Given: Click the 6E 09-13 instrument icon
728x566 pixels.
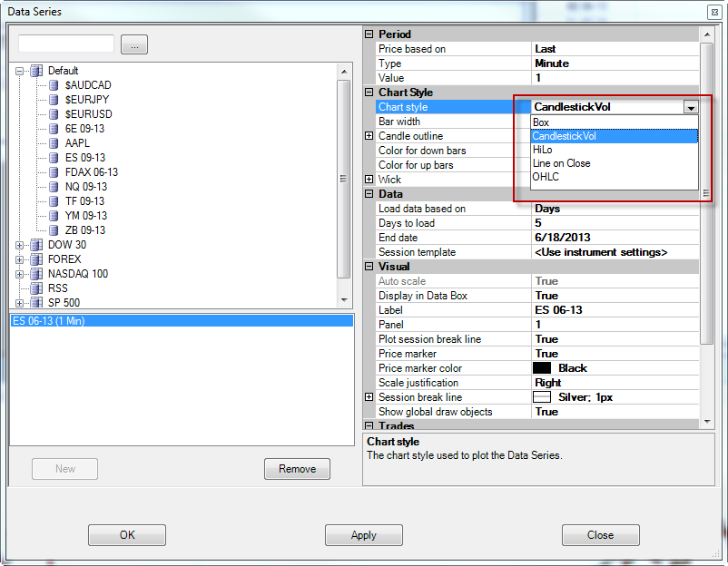Looking at the screenshot, I should [x=54, y=129].
